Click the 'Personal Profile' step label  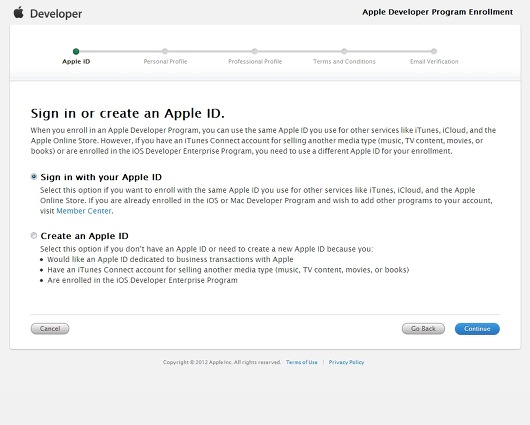pyautogui.click(x=165, y=62)
